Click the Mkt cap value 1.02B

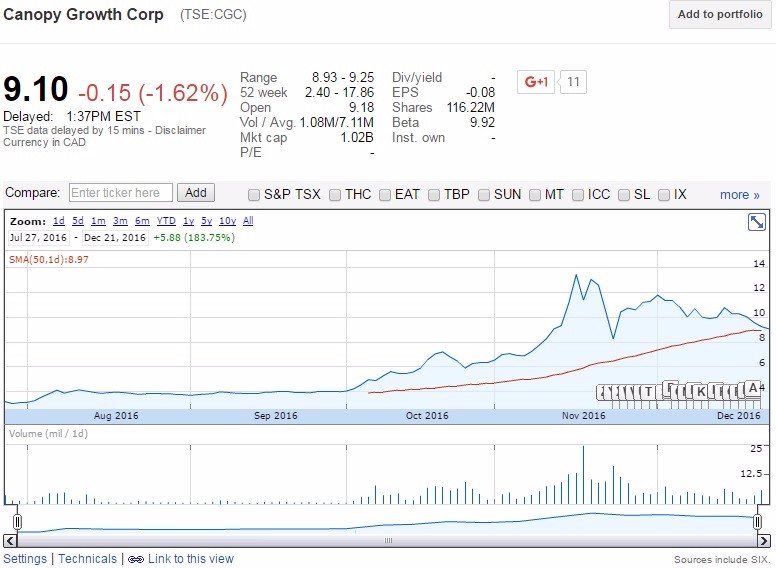click(x=357, y=138)
